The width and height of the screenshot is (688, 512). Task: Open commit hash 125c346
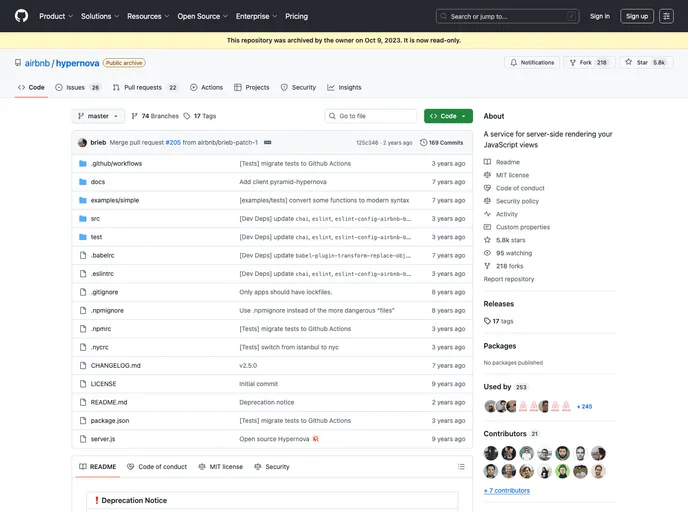[x=367, y=143]
